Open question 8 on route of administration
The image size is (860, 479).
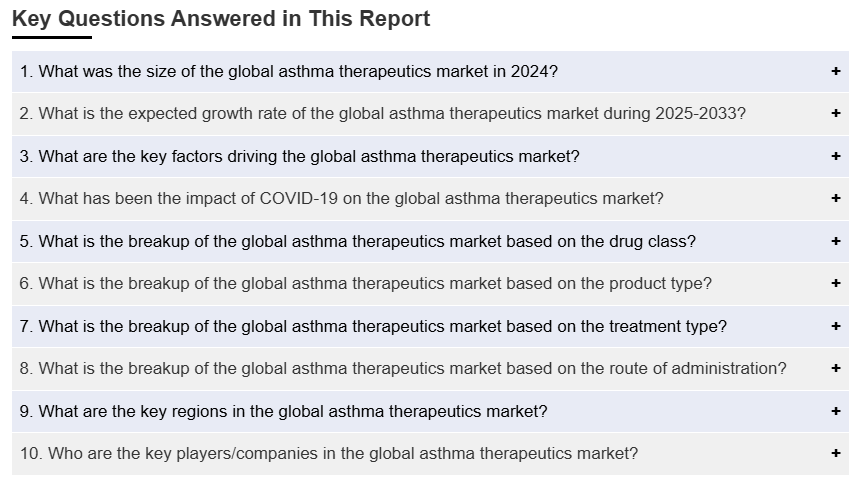[x=403, y=368]
